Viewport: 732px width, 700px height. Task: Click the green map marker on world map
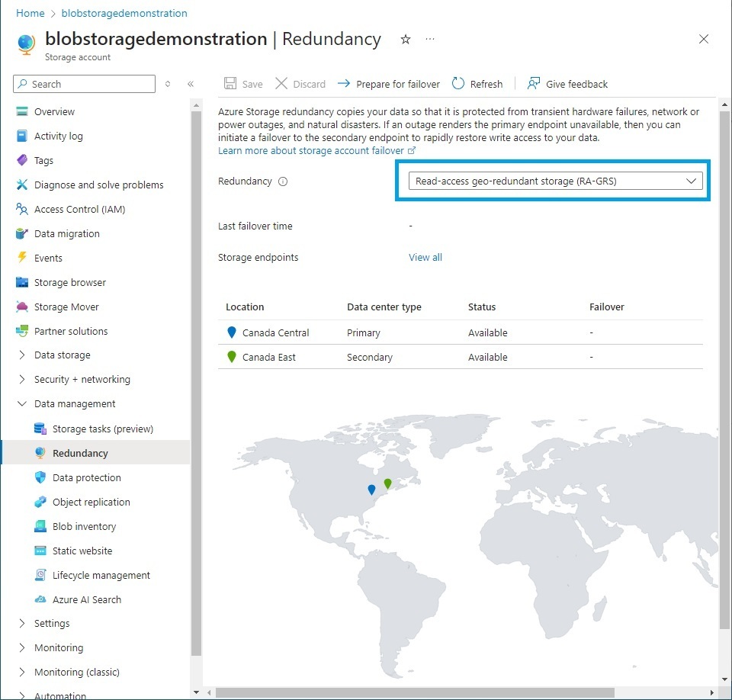(387, 483)
